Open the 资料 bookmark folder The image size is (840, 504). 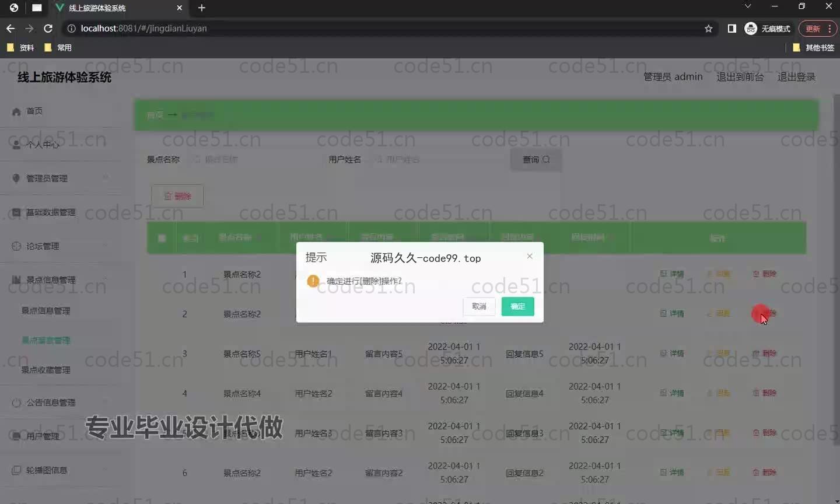click(20, 48)
